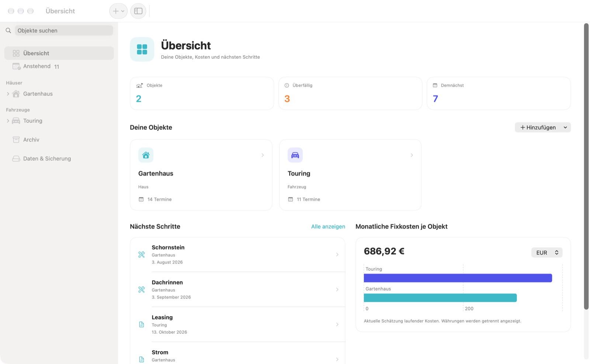Image resolution: width=590 pixels, height=364 pixels.
Task: Click the search magnifier icon
Action: (8, 31)
